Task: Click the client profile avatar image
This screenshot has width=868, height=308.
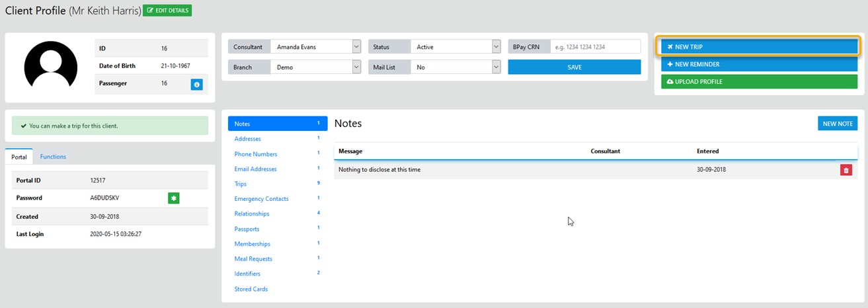Action: tap(51, 66)
